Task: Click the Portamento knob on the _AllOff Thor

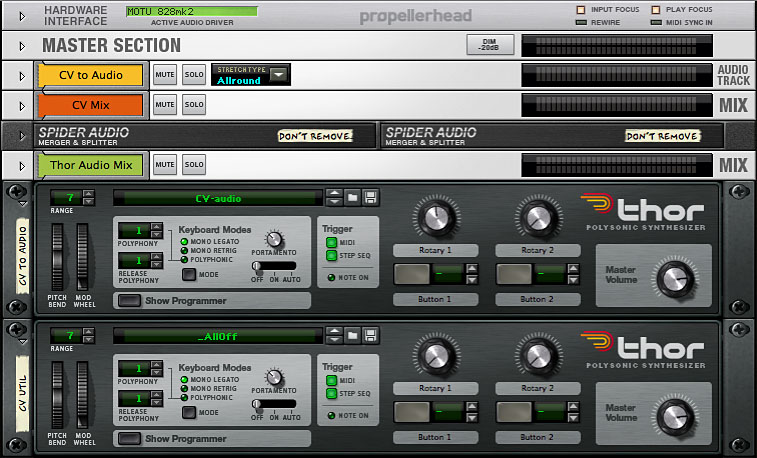Action: (276, 379)
